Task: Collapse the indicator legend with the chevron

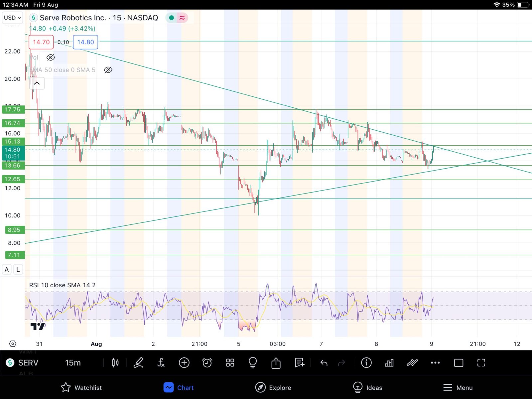Action: [37, 83]
